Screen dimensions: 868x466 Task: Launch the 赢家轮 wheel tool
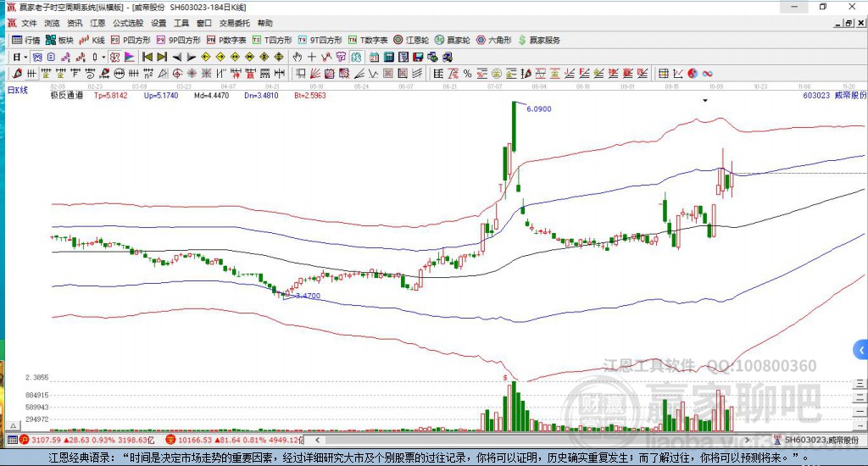[x=453, y=40]
